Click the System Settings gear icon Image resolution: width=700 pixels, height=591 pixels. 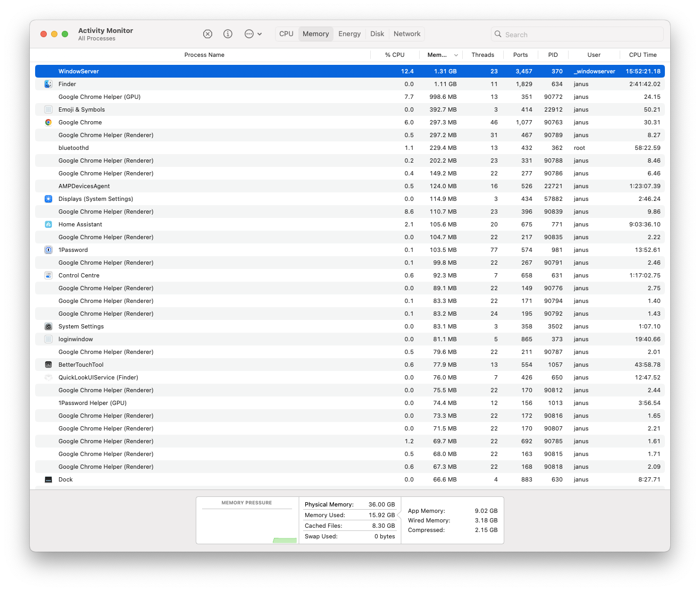pyautogui.click(x=48, y=326)
